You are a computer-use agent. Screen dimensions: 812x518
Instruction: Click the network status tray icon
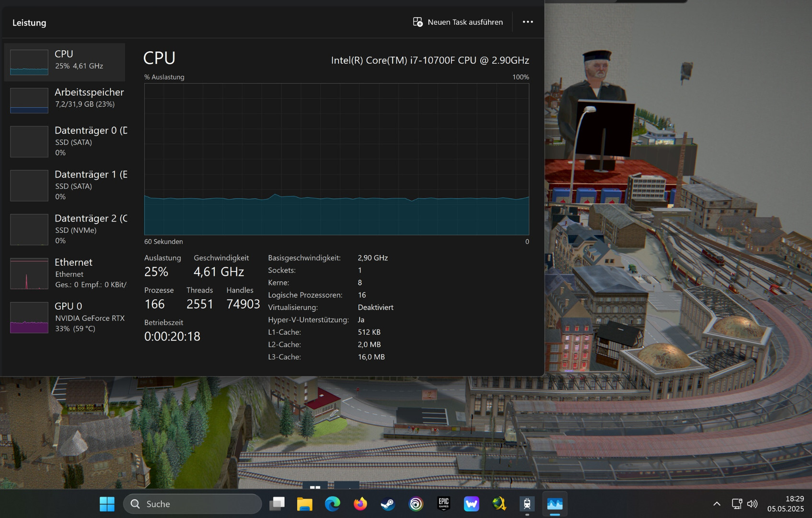737,504
